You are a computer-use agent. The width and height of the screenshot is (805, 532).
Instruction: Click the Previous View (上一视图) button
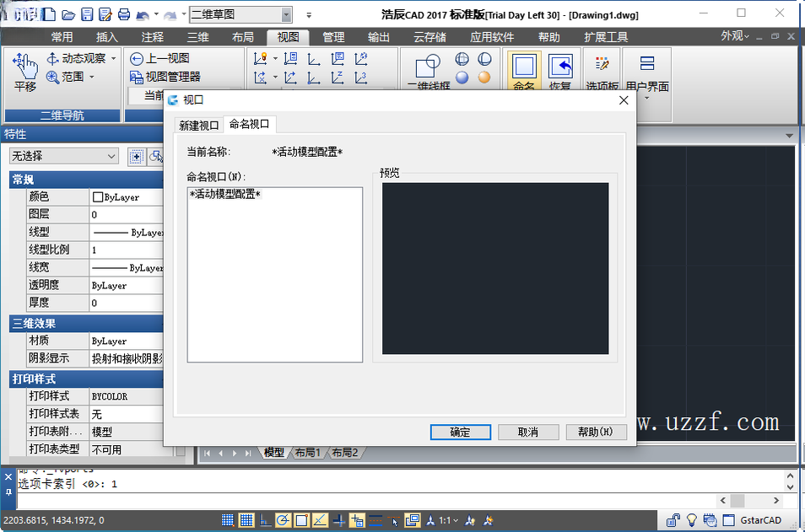coord(159,58)
